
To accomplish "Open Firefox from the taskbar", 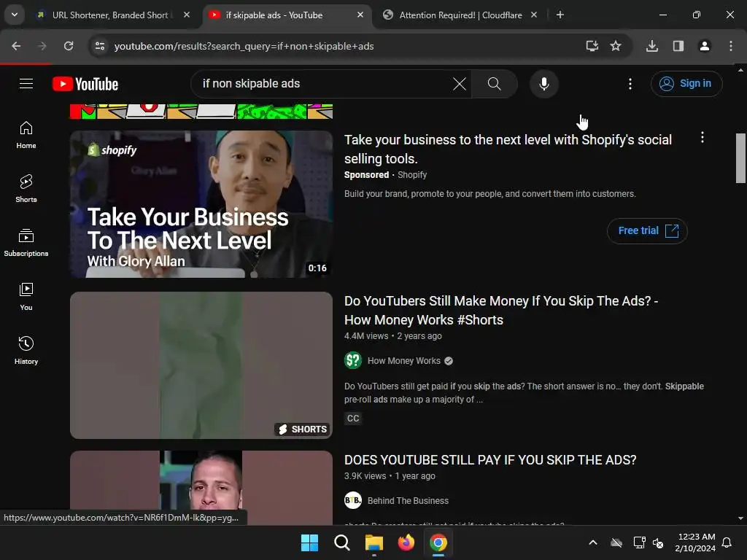I will [406, 542].
